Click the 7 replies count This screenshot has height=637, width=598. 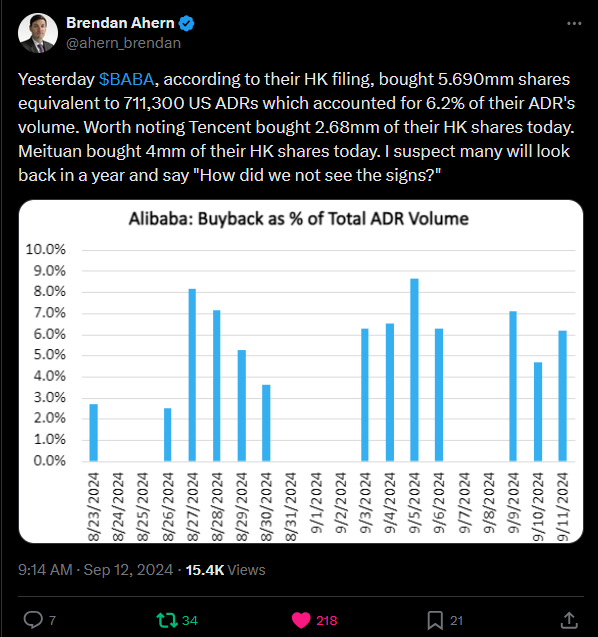pyautogui.click(x=52, y=621)
